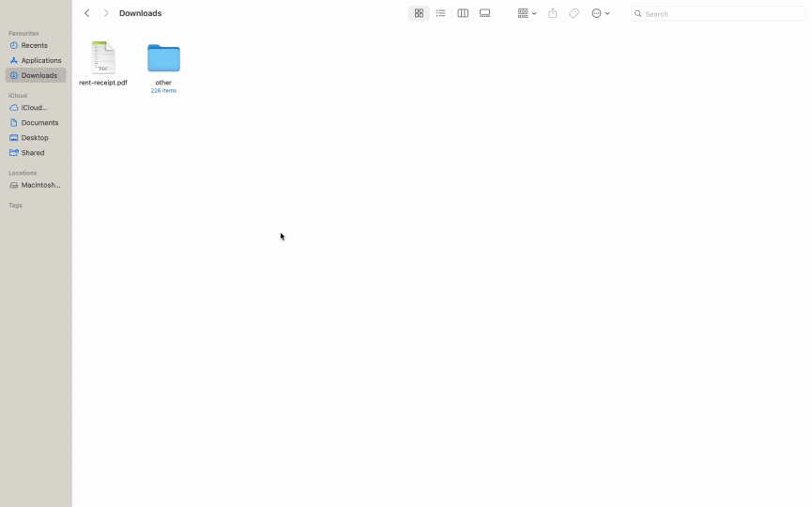Switch to icon view in the toolbar
This screenshot has width=812, height=507.
(419, 13)
